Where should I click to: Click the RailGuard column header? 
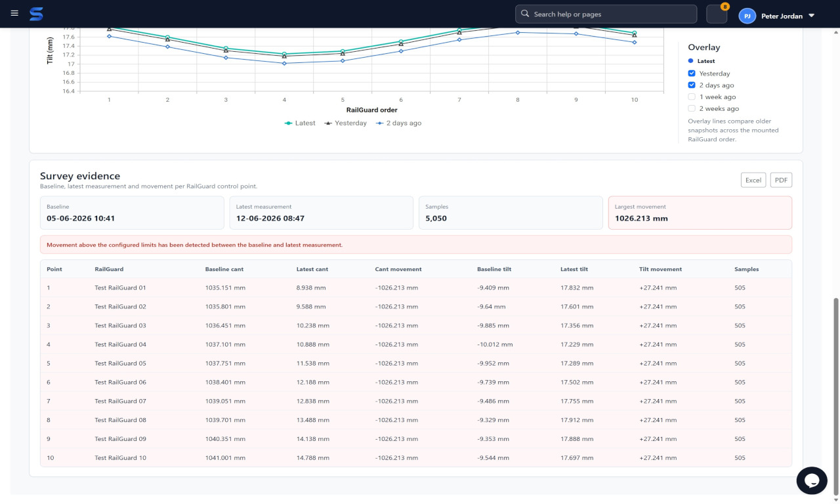coord(109,269)
